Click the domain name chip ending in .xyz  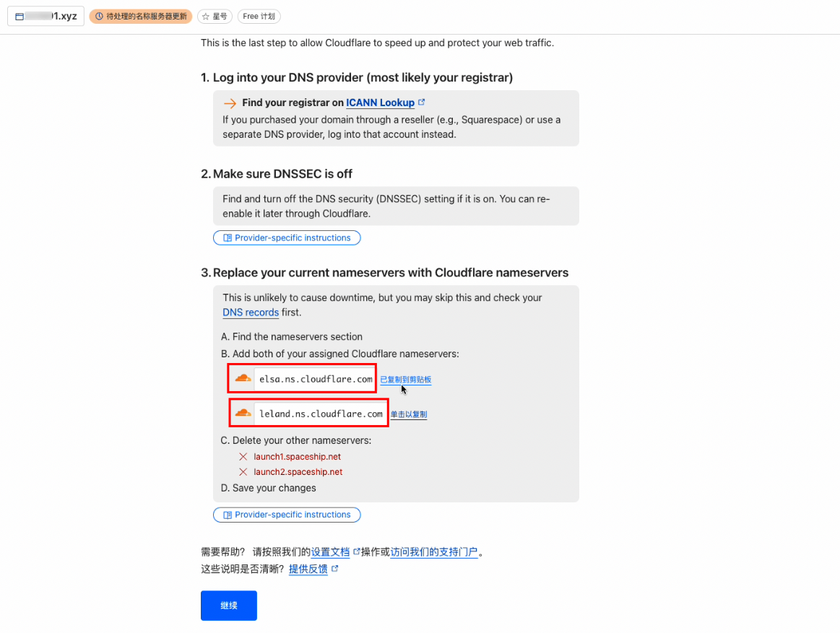click(46, 16)
